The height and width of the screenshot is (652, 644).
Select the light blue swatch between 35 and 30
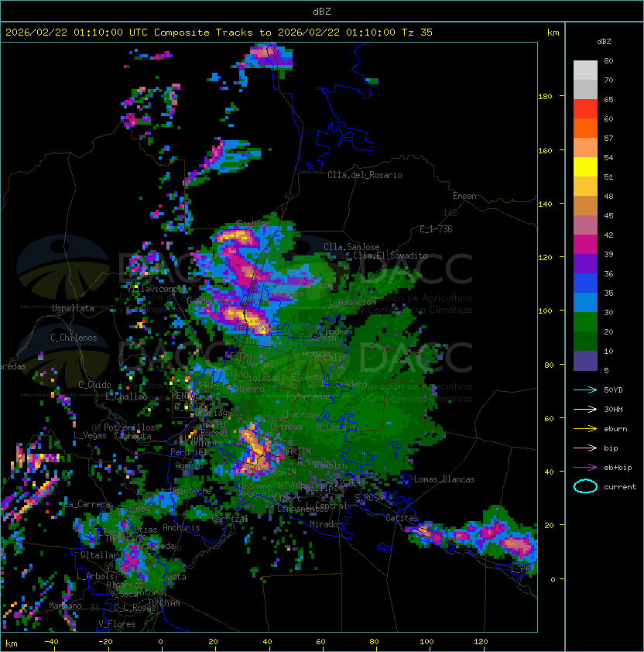(585, 303)
